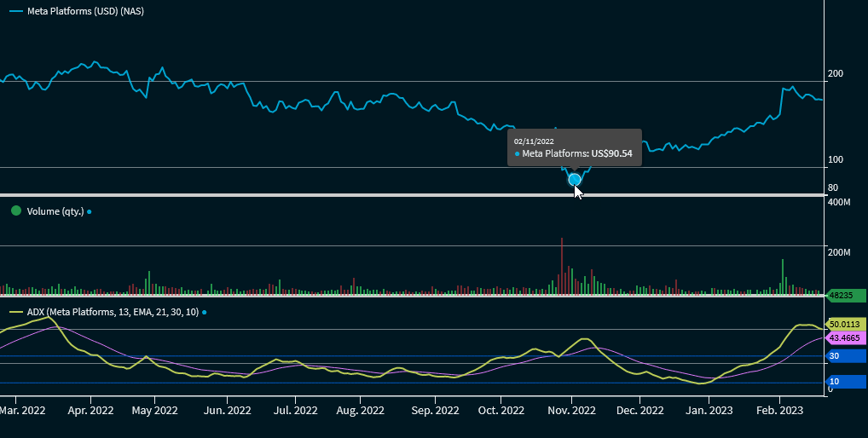Click the yellow 50.0113 ADX value tag
The height and width of the screenshot is (438, 868).
point(846,325)
